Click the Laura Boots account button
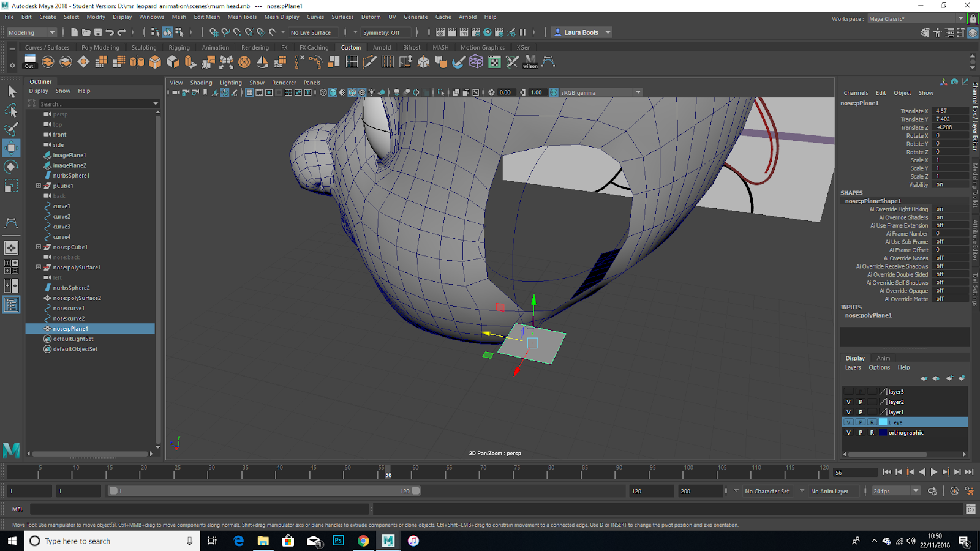Viewport: 980px width, 551px height. click(582, 32)
